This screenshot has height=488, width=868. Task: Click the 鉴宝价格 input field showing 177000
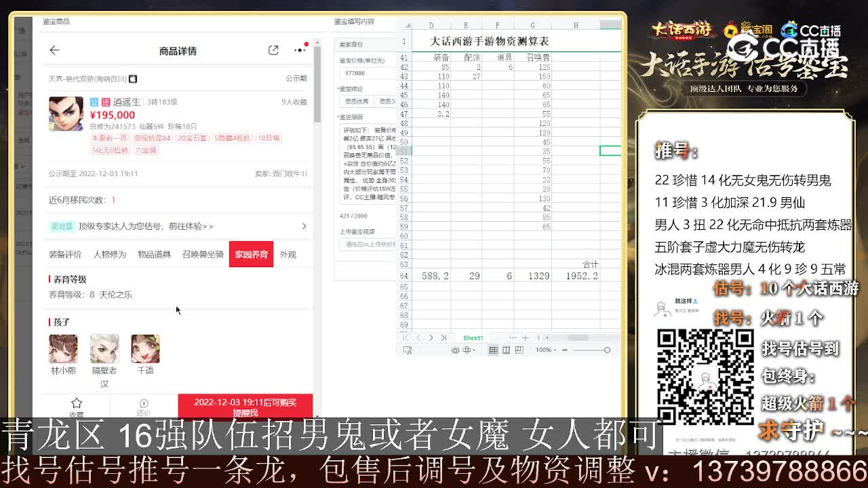click(x=368, y=73)
